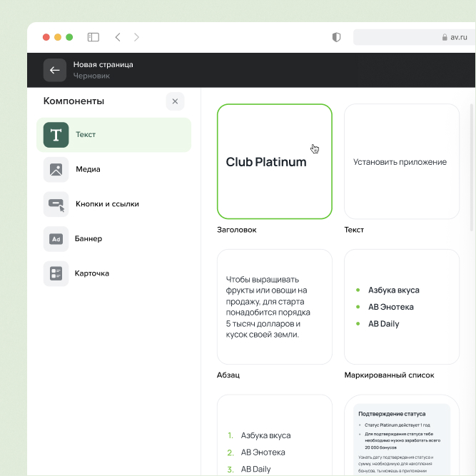Click the green fullscreen window button
Image resolution: width=476 pixels, height=476 pixels.
coord(69,37)
